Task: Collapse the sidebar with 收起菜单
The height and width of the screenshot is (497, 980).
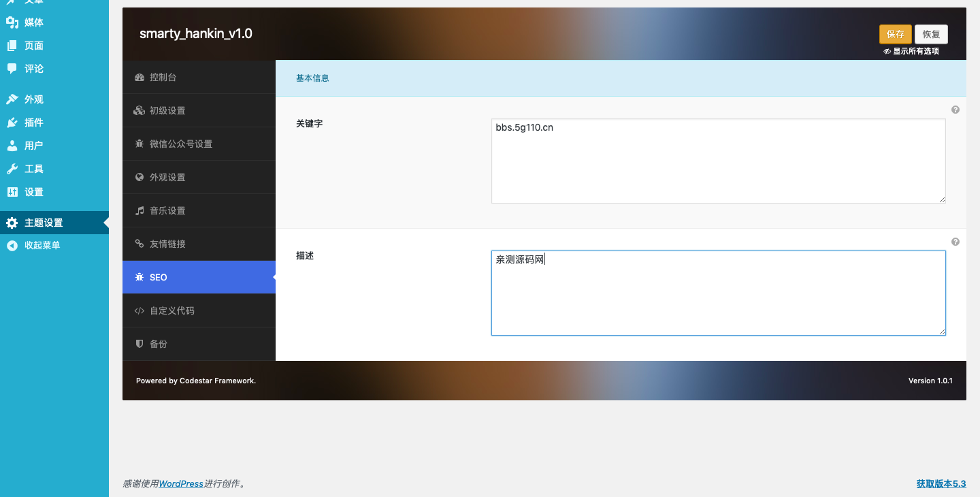Action: pyautogui.click(x=42, y=246)
